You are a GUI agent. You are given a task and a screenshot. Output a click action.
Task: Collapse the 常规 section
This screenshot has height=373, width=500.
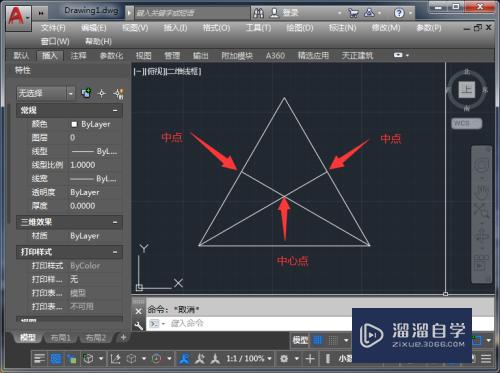115,110
